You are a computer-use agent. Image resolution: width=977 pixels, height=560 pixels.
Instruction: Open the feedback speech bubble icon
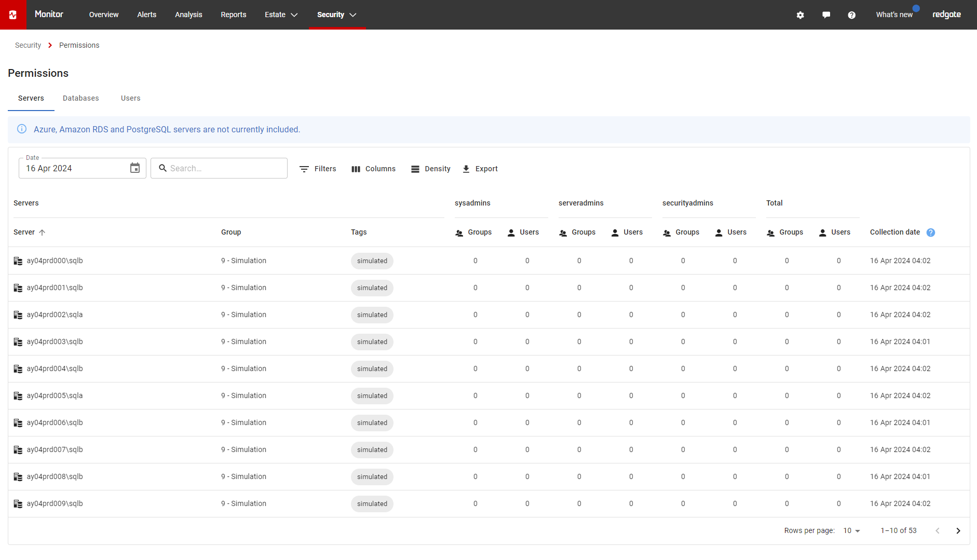(x=826, y=15)
